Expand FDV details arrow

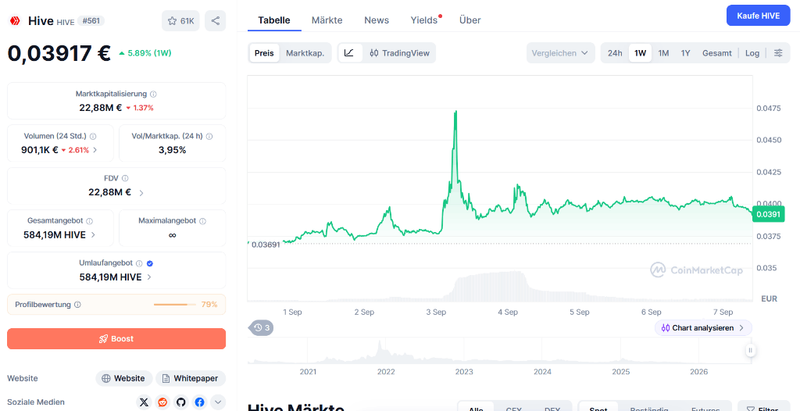pyautogui.click(x=141, y=193)
